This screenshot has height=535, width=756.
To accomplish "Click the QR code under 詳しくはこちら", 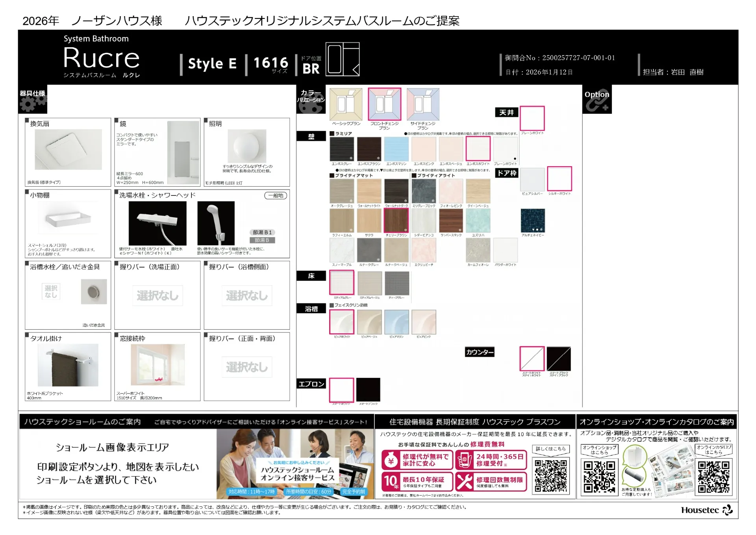I will pos(551,476).
